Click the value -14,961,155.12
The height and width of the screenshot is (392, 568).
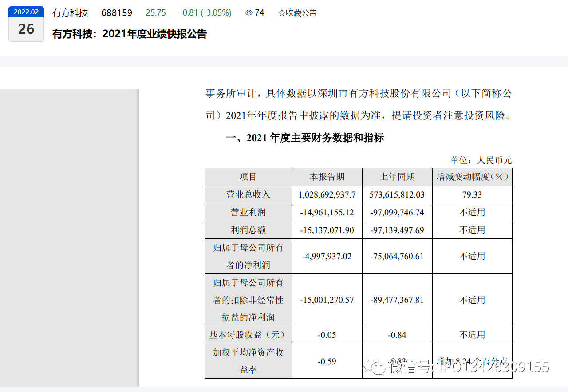(x=327, y=212)
